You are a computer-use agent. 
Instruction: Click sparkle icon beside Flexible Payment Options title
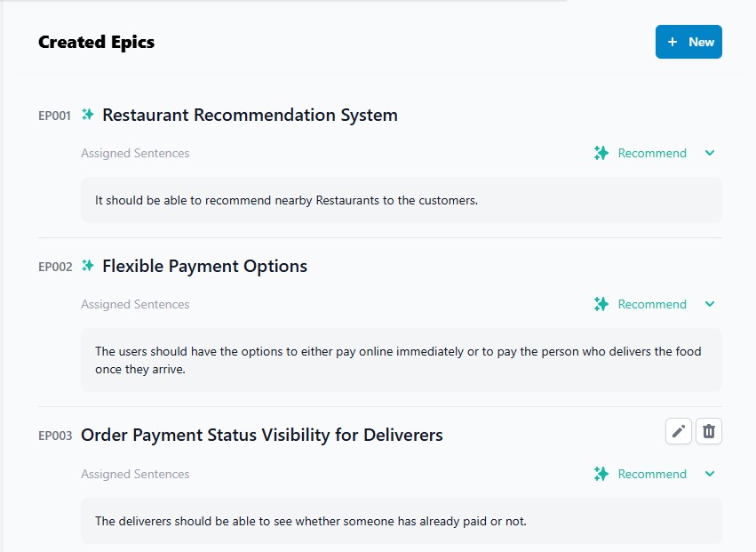tap(88, 266)
